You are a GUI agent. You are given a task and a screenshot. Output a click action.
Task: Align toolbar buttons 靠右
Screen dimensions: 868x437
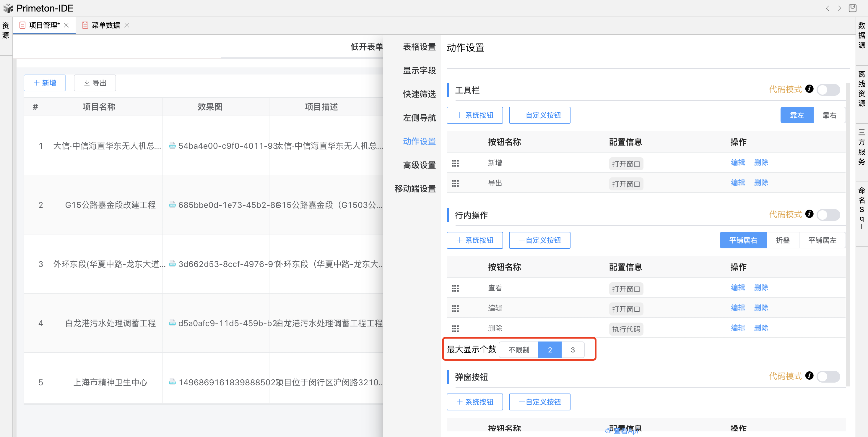[x=829, y=115]
